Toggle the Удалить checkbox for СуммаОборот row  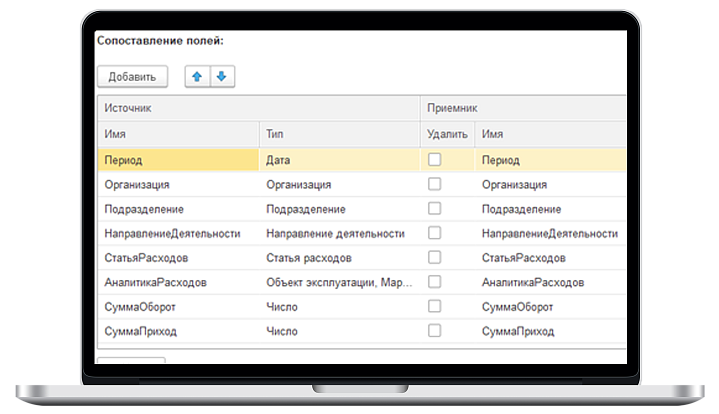tap(434, 306)
